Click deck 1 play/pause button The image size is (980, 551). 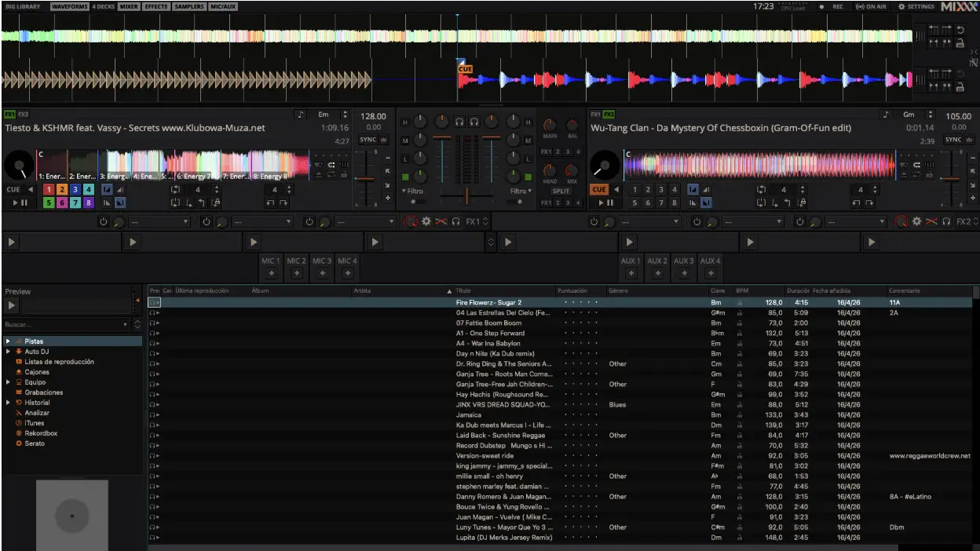tap(20, 203)
